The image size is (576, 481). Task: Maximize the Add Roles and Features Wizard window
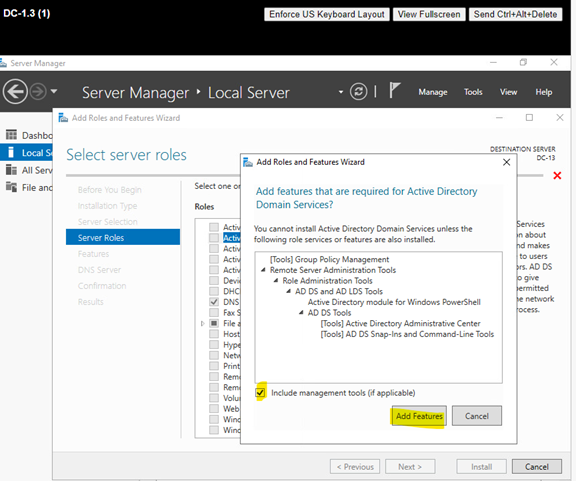(x=529, y=118)
